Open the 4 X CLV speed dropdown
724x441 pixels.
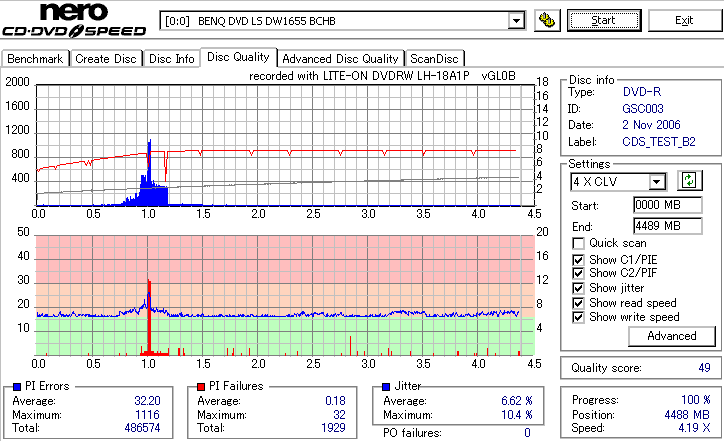click(x=656, y=182)
